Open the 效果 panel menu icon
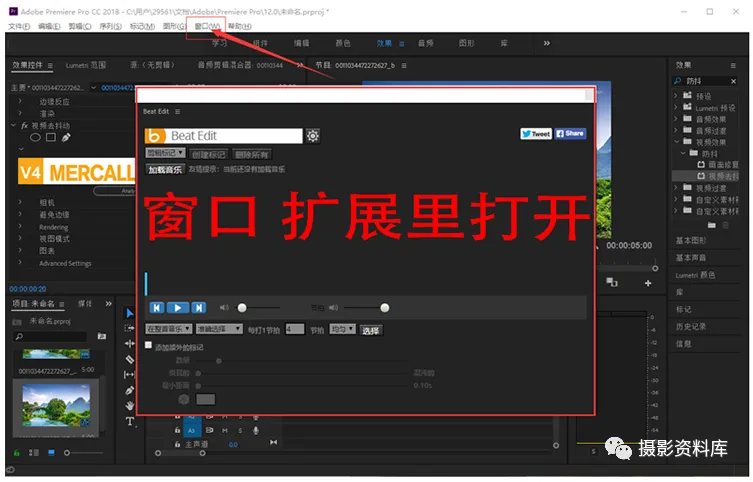753x482 pixels. 733,65
